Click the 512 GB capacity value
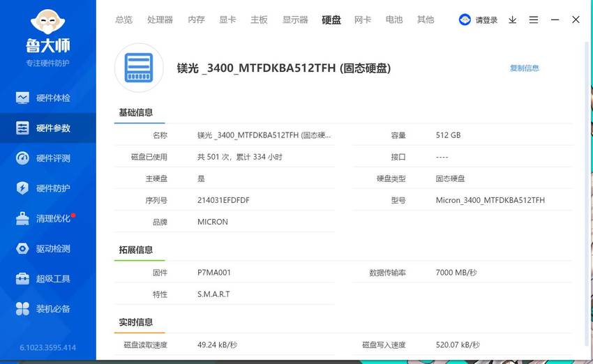The image size is (593, 364). click(448, 135)
